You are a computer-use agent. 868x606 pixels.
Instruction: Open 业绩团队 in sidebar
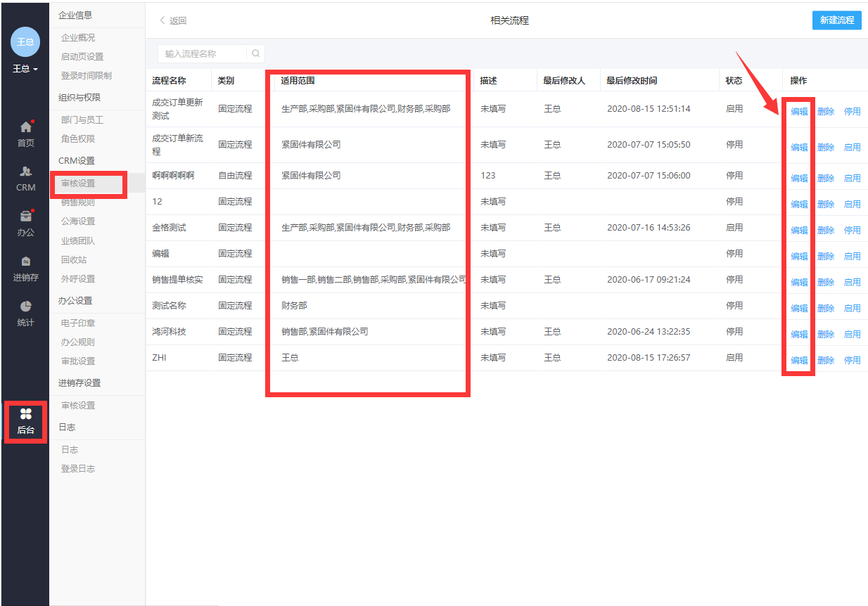78,240
